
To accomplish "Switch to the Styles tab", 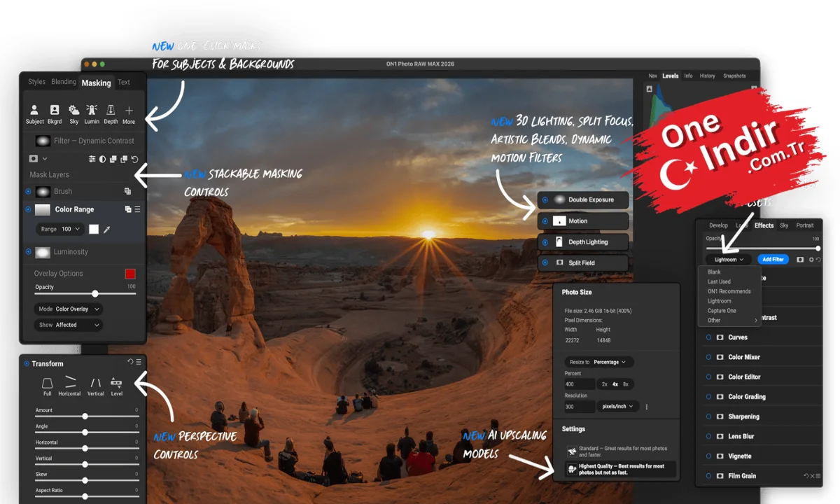I will pyautogui.click(x=36, y=82).
